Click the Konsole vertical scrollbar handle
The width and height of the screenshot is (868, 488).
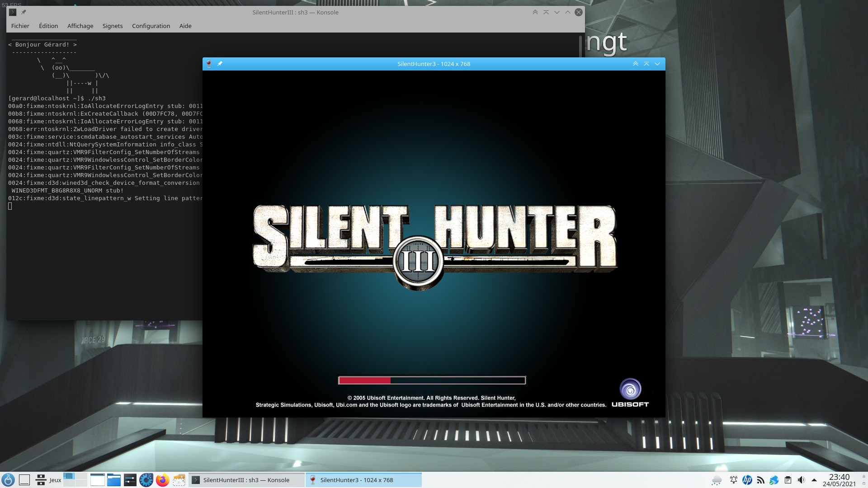[580, 46]
